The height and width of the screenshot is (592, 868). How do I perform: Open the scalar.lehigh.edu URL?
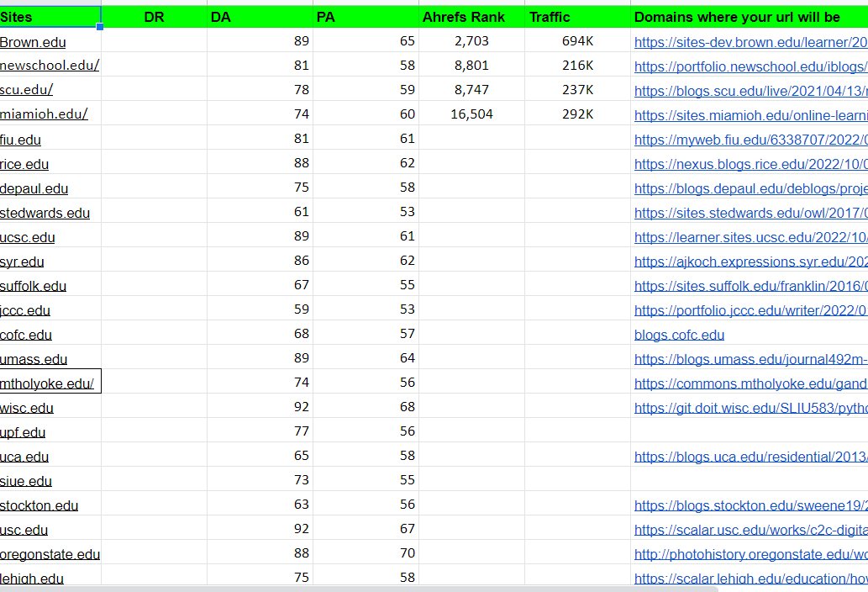(x=750, y=579)
